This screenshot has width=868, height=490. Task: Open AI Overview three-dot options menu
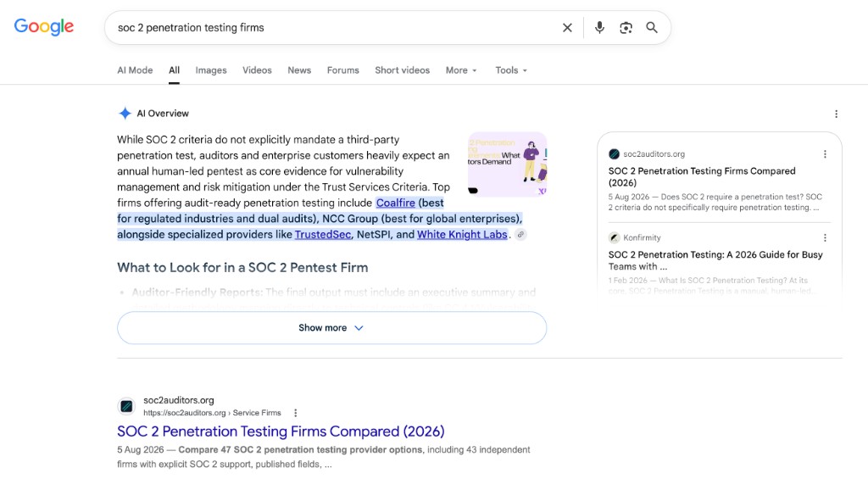click(x=836, y=114)
